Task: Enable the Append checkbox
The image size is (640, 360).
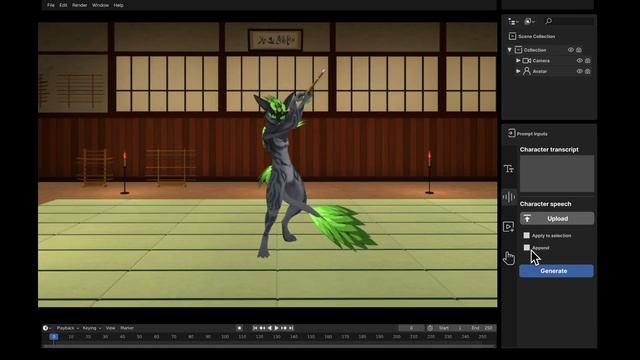Action: click(527, 247)
